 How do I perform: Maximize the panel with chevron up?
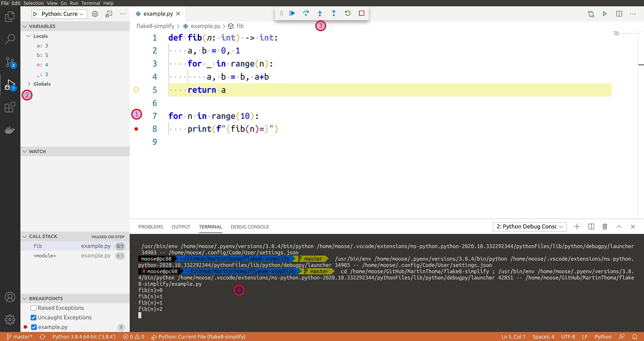click(619, 227)
